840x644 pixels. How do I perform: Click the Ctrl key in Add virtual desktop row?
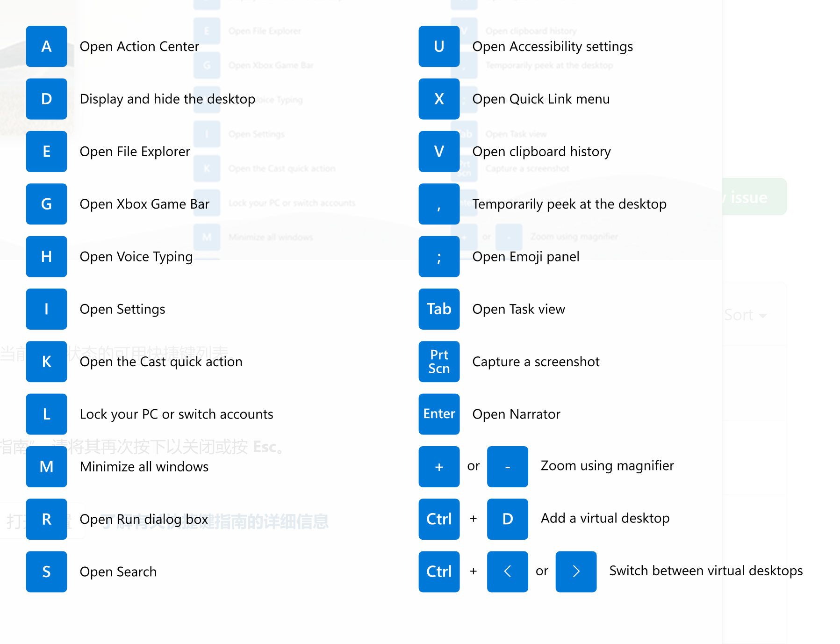[438, 519]
